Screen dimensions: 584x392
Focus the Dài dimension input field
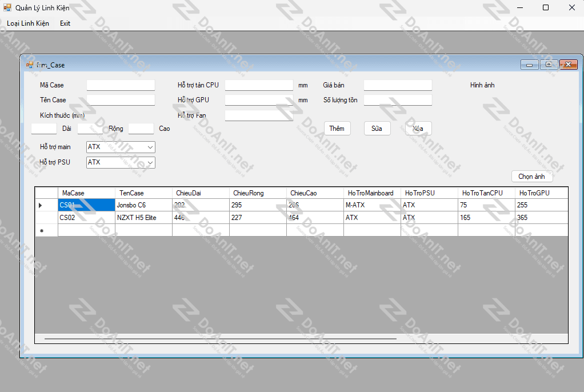click(44, 129)
